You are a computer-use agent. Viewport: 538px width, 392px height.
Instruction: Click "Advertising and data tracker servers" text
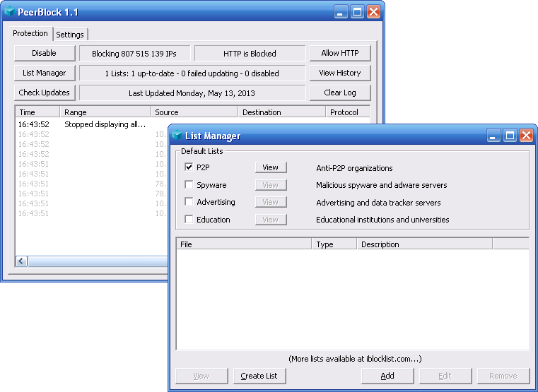tap(378, 203)
